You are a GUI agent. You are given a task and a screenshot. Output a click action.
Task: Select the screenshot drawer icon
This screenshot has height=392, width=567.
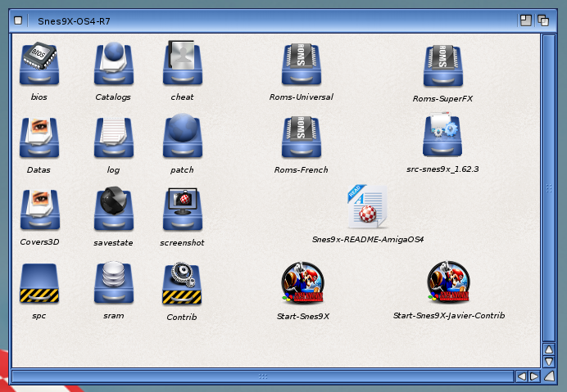[x=182, y=210]
